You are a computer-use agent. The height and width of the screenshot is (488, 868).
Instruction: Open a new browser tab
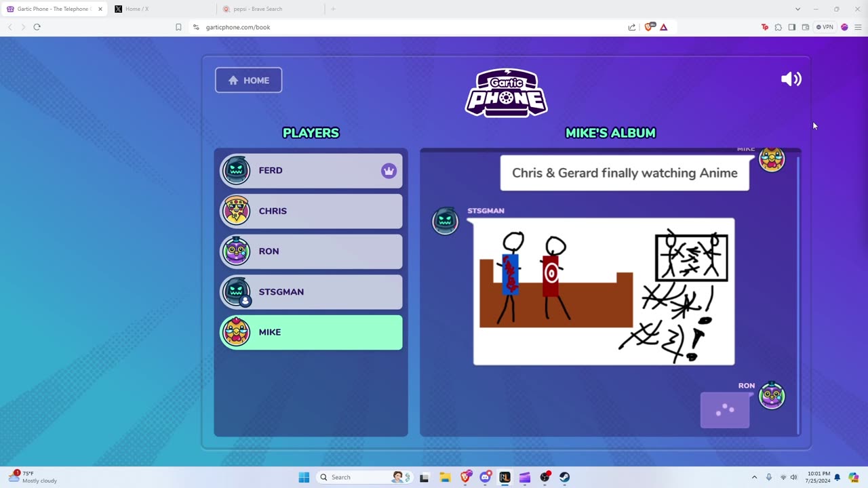click(333, 9)
